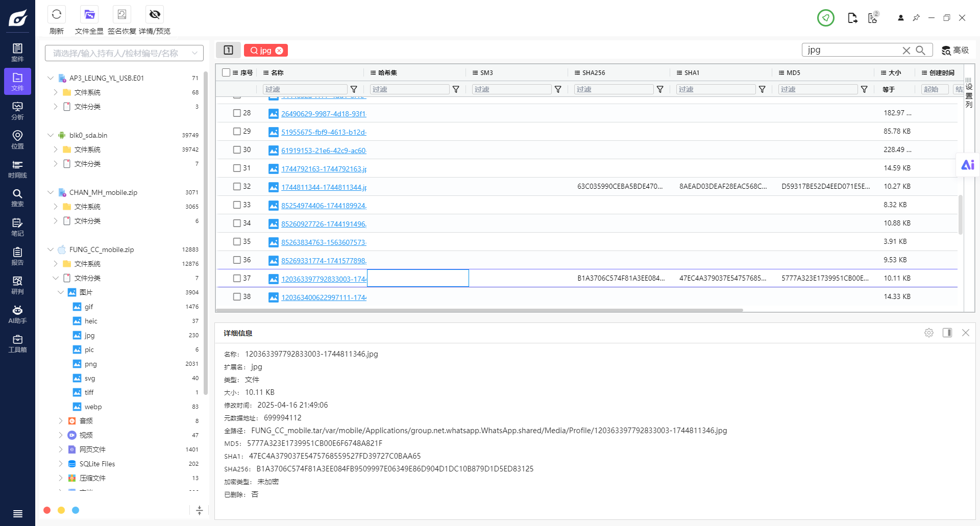Open the AI助手 assistant in sidebar
Image resolution: width=980 pixels, height=526 pixels.
17,314
